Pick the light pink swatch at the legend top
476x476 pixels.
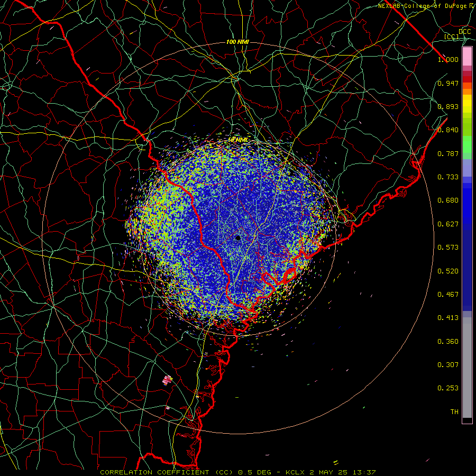467,56
